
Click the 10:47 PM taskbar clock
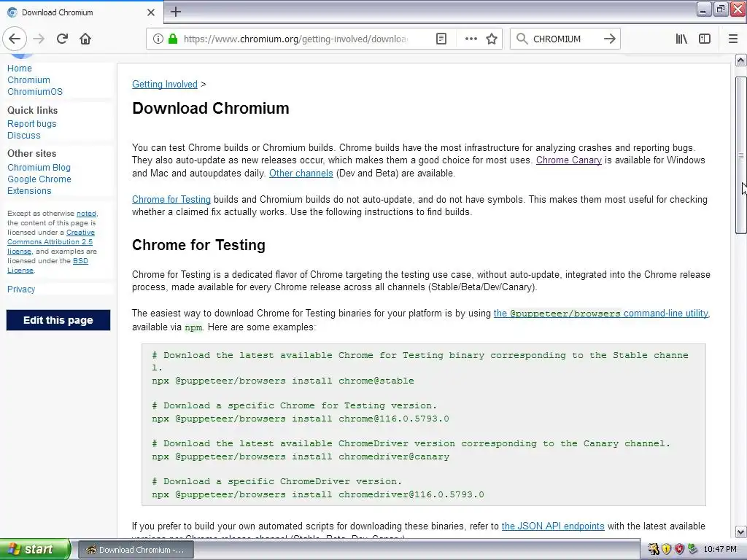click(x=720, y=549)
